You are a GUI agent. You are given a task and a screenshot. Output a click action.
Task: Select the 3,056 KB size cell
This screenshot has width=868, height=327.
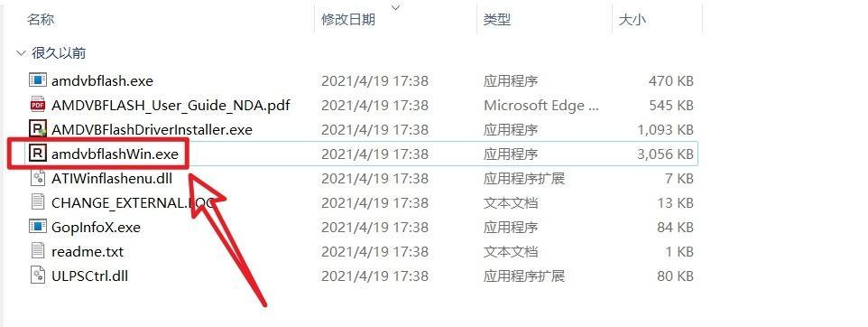coord(665,154)
